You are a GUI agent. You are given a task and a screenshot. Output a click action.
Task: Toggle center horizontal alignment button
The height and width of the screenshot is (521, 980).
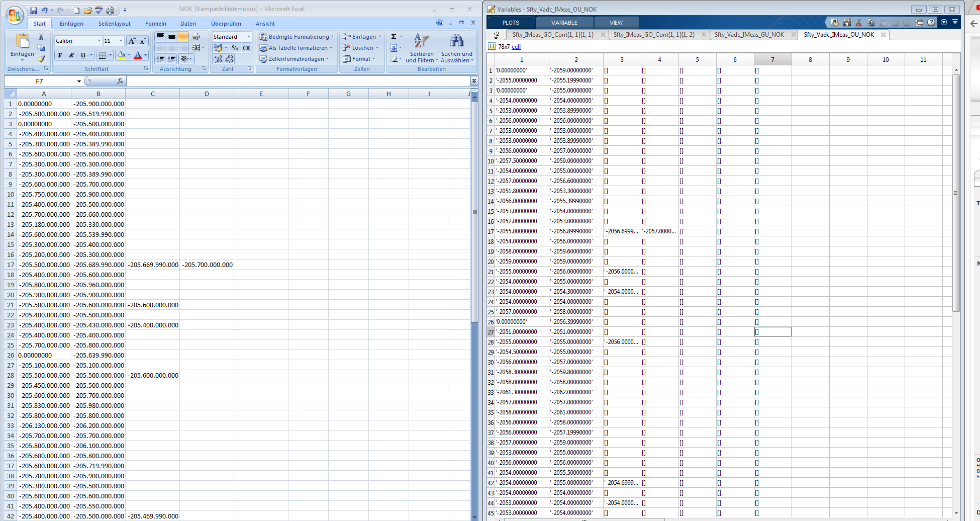pyautogui.click(x=172, y=48)
